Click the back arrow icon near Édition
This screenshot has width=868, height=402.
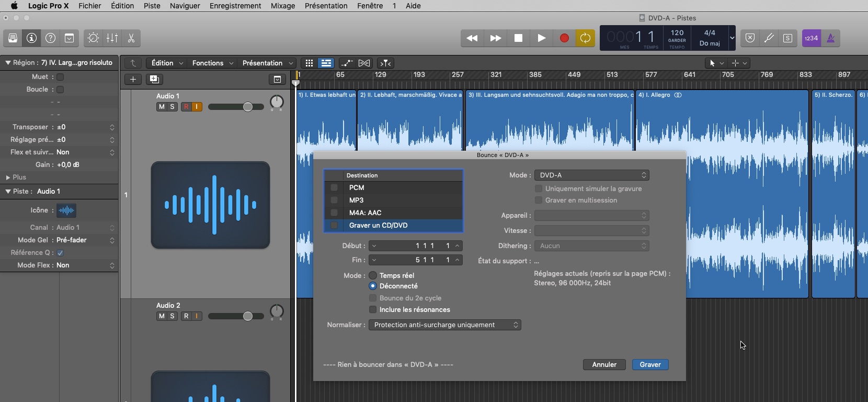133,63
